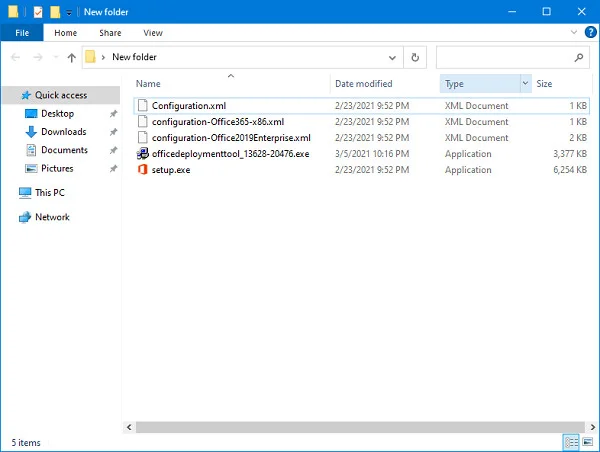Click the folder icon in title bar
The image size is (600, 452).
pos(13,12)
